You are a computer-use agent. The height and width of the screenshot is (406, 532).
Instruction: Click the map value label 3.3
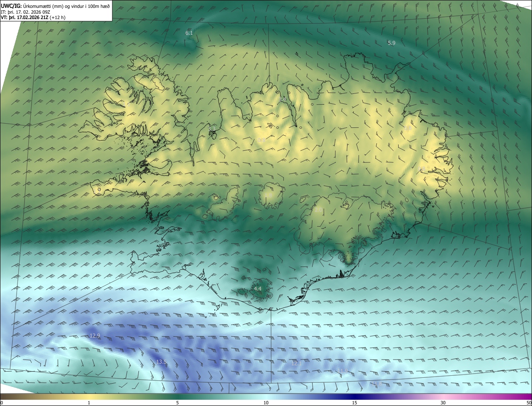tap(212, 128)
